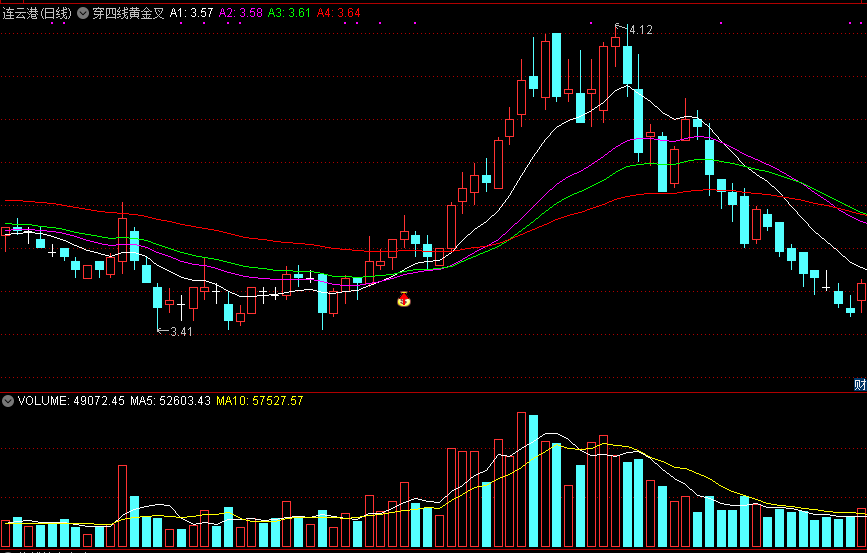Screen dimensions: 867x553
Task: Open the dropdown icon beside VOLUME label
Action: click(8, 401)
